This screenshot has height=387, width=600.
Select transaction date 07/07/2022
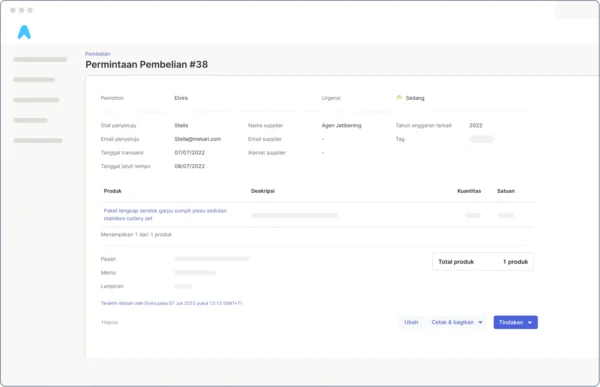pyautogui.click(x=190, y=152)
